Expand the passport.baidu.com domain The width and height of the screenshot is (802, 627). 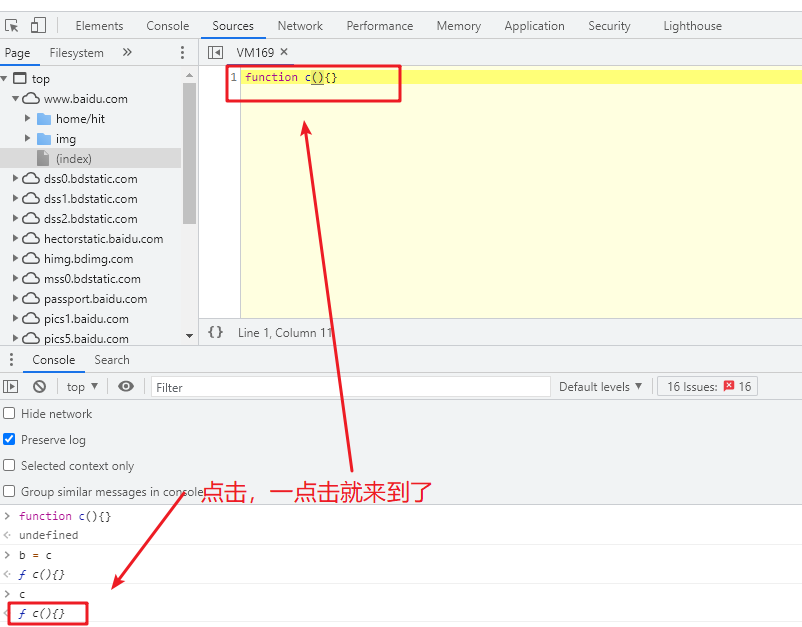click(15, 298)
